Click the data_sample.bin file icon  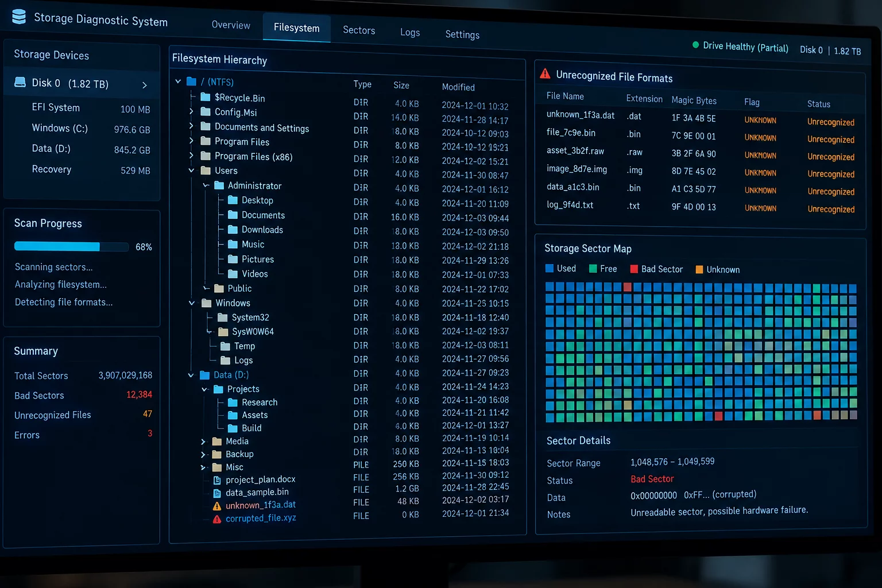[x=217, y=493]
